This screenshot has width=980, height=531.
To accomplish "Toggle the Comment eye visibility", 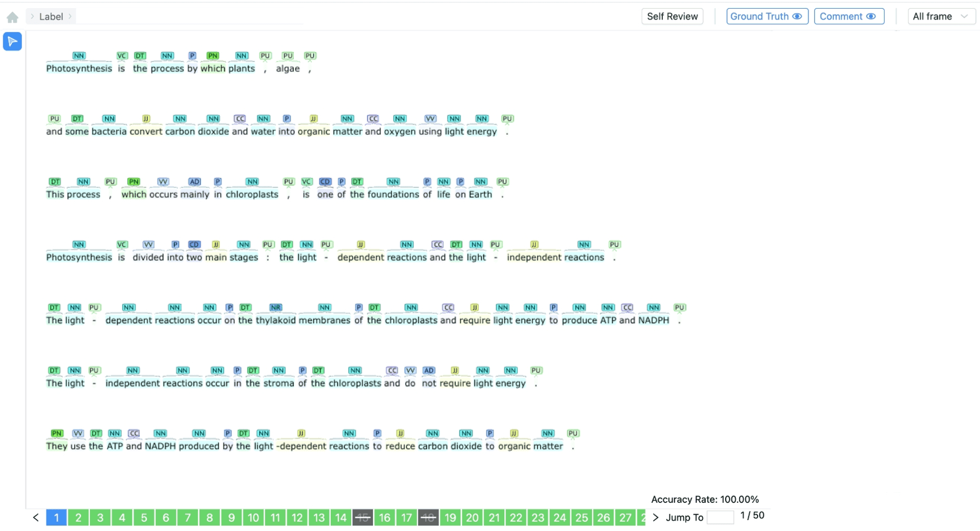I will pyautogui.click(x=870, y=16).
